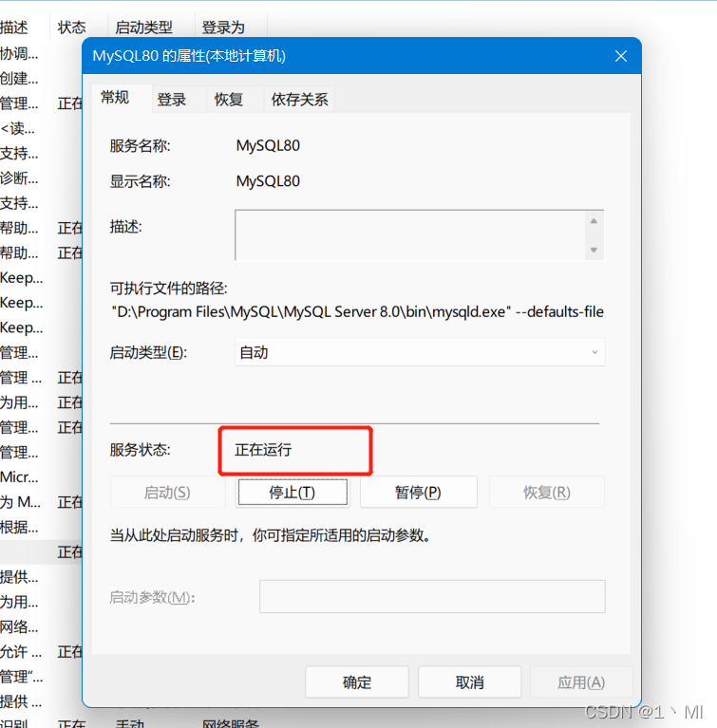Click the 显示名称 value MySQL80
Image resolution: width=717 pixels, height=728 pixels.
268,181
